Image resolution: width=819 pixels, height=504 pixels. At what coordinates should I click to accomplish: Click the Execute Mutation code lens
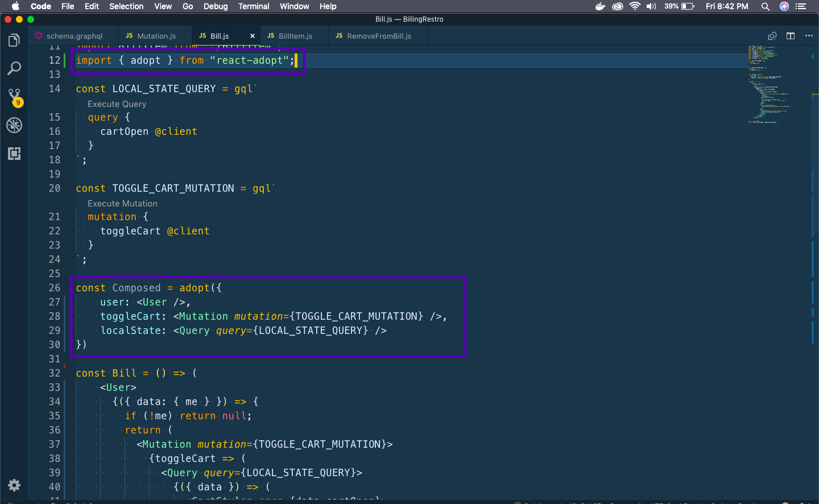122,204
